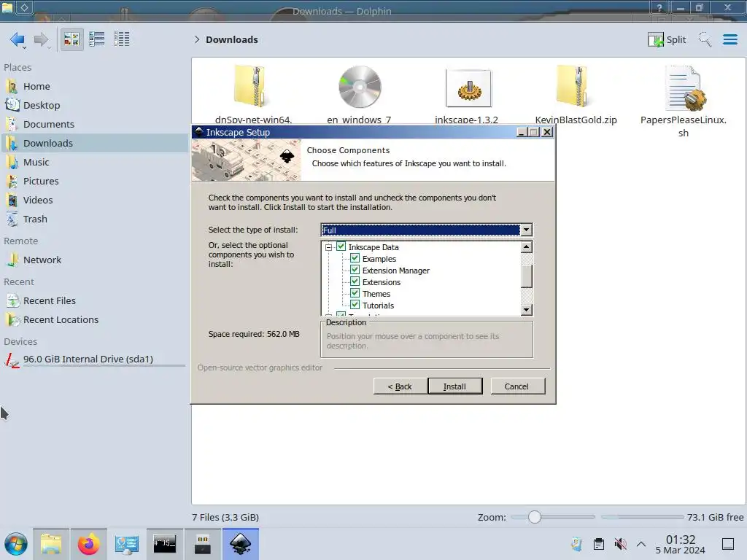
Task: Go to Videos in Places panel
Action: coord(94,201)
